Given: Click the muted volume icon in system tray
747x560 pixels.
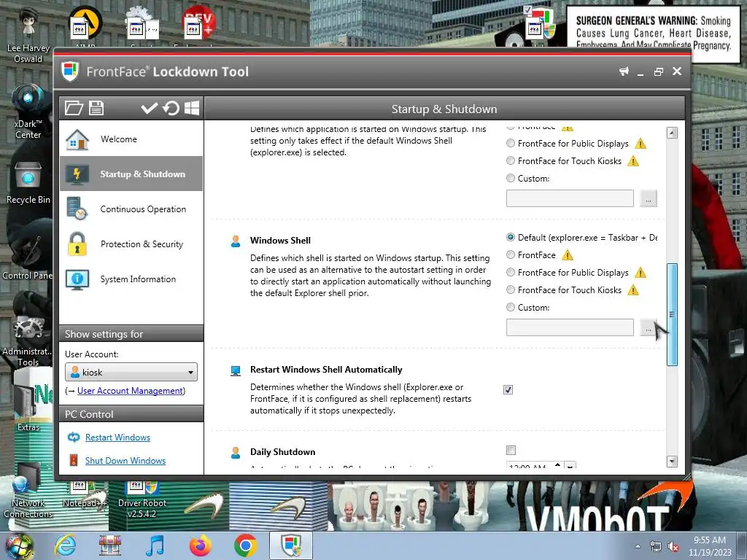Looking at the screenshot, I should click(673, 547).
